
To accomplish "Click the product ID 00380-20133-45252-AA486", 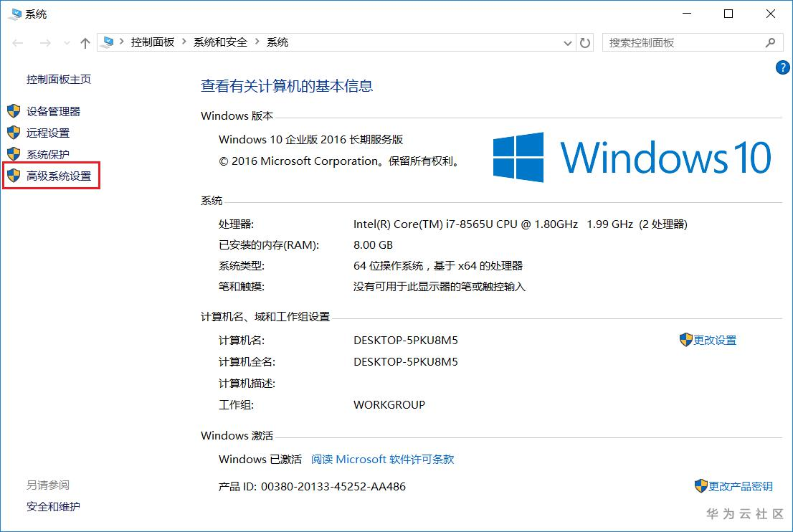I will (333, 487).
